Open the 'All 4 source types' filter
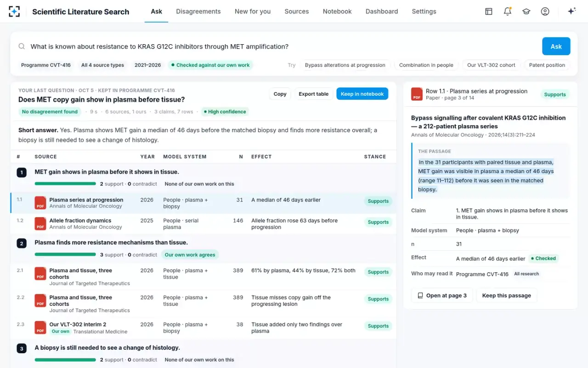Viewport: 588px width, 368px height. [102, 65]
